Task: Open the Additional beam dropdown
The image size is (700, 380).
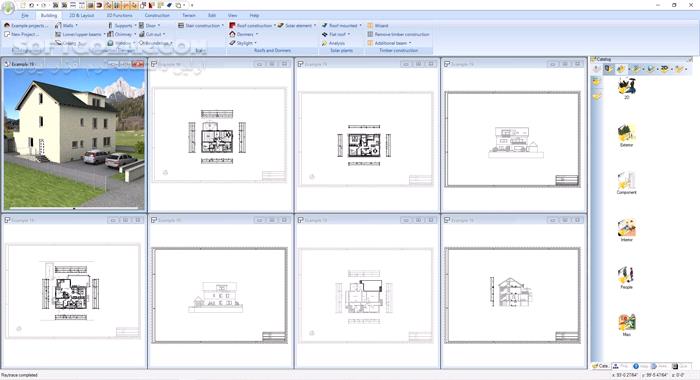Action: coord(389,43)
